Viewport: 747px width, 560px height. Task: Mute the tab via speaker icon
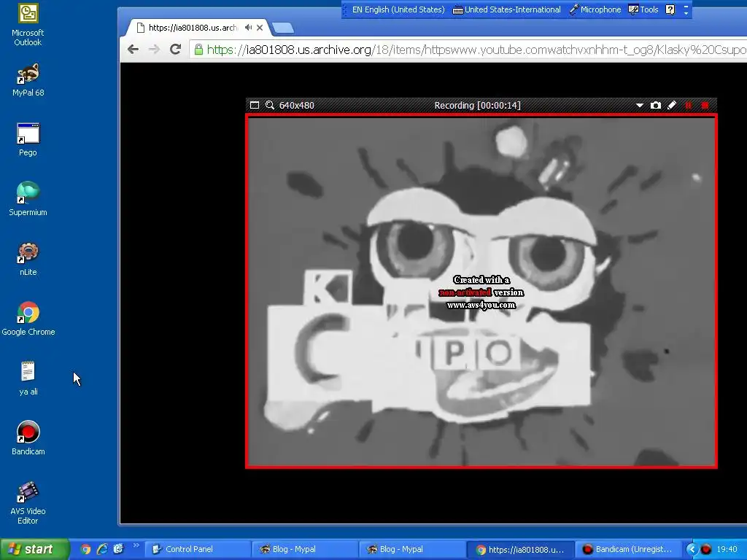tap(248, 28)
